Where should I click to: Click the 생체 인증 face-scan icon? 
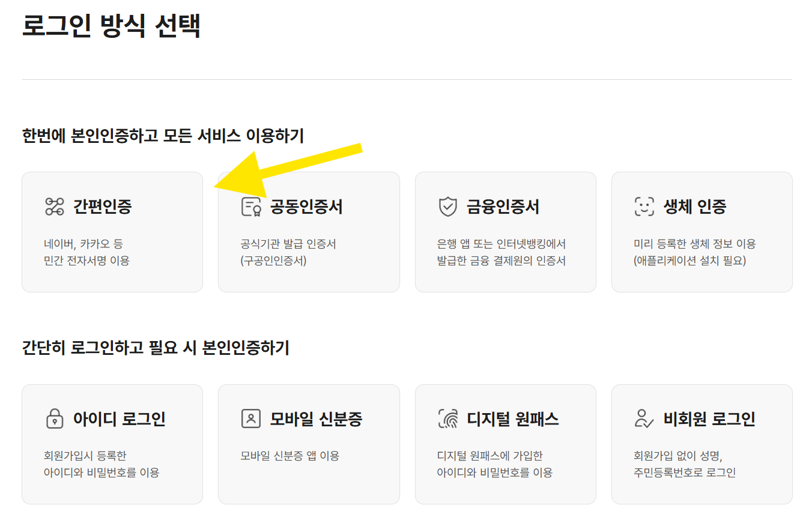point(643,206)
